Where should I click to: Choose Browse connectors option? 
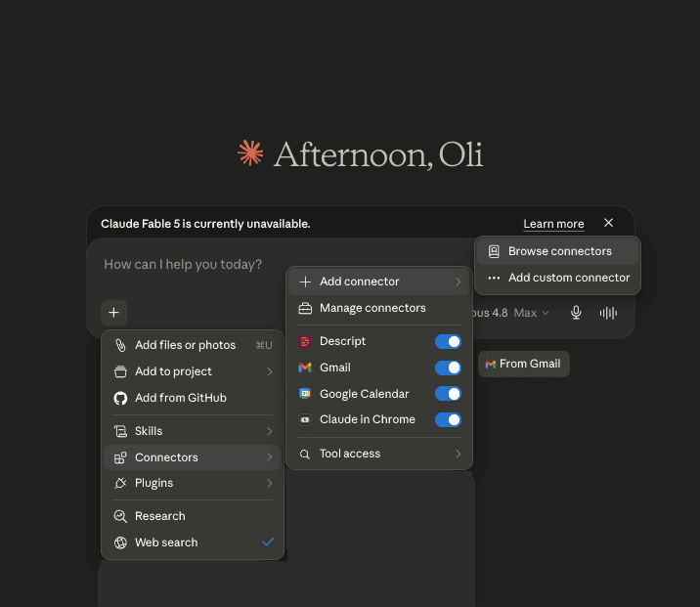pyautogui.click(x=557, y=251)
